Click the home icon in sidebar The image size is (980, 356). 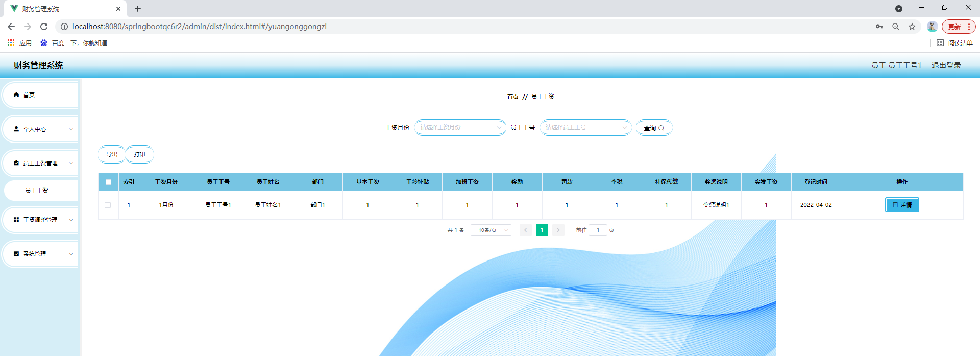(16, 95)
